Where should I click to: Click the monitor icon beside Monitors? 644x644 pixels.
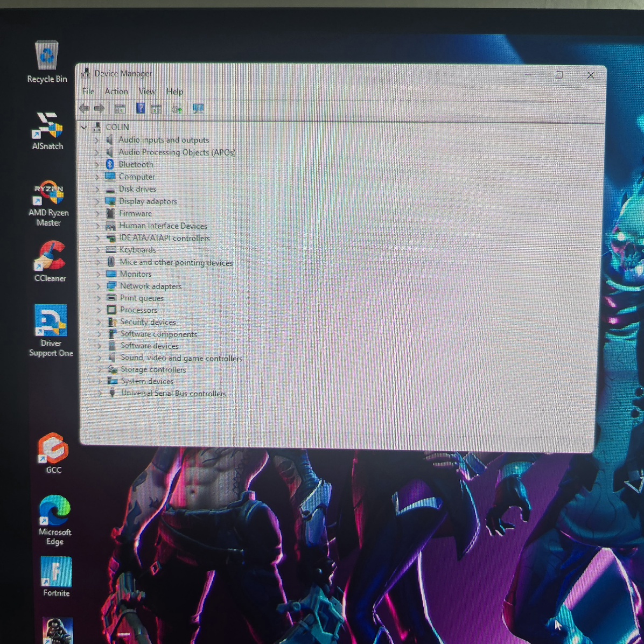pos(111,274)
